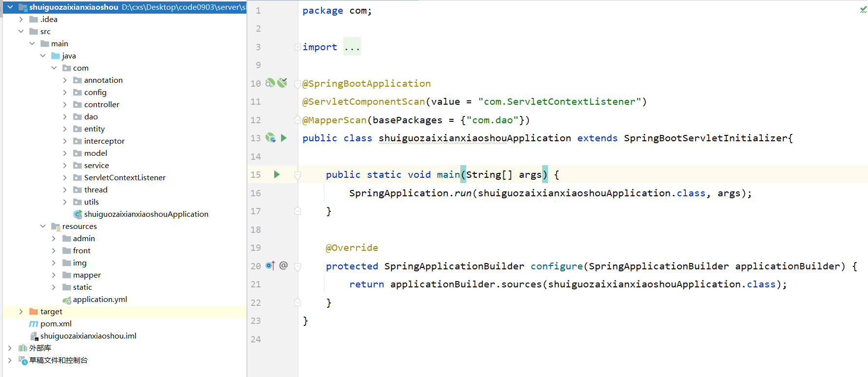This screenshot has height=377, width=868.
Task: Collapse the src folder
Action: click(21, 31)
